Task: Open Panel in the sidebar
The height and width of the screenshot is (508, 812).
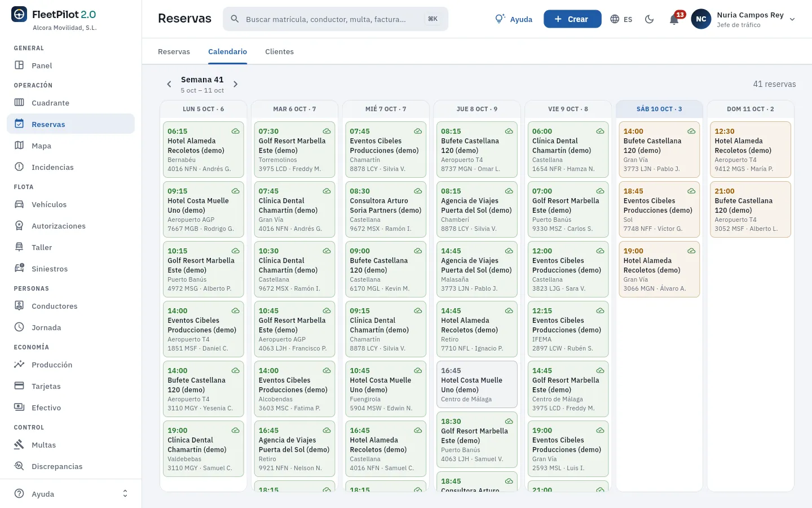Action: [70, 65]
